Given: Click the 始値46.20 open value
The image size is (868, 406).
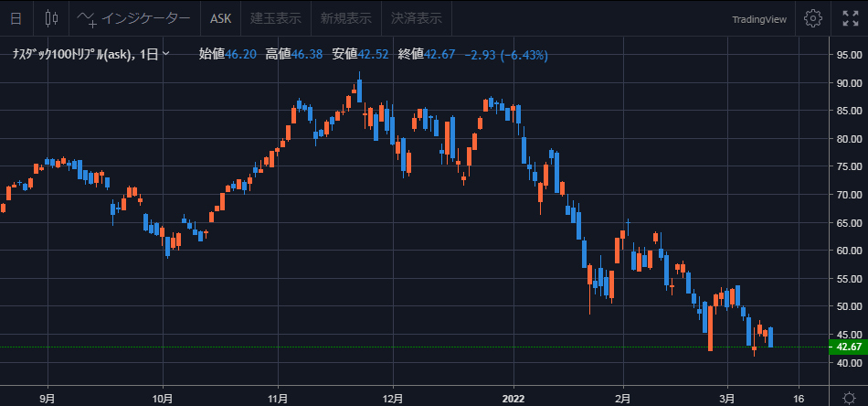Looking at the screenshot, I should [227, 54].
